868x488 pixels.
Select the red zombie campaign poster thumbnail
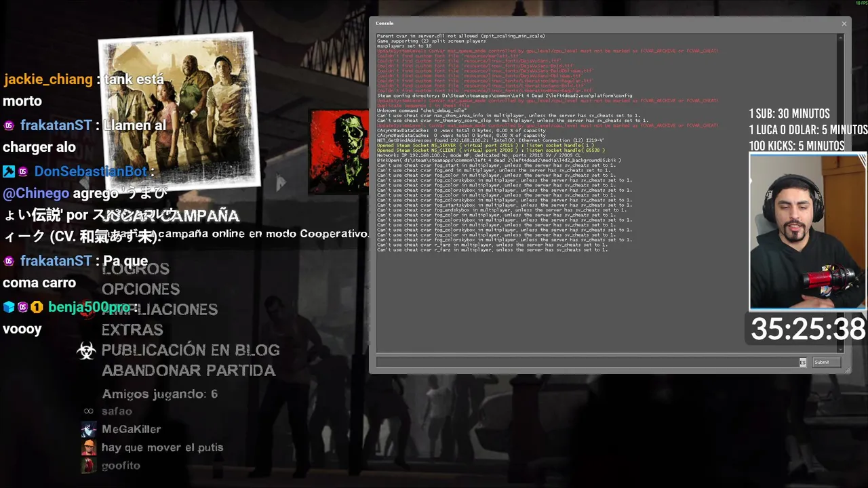(339, 151)
